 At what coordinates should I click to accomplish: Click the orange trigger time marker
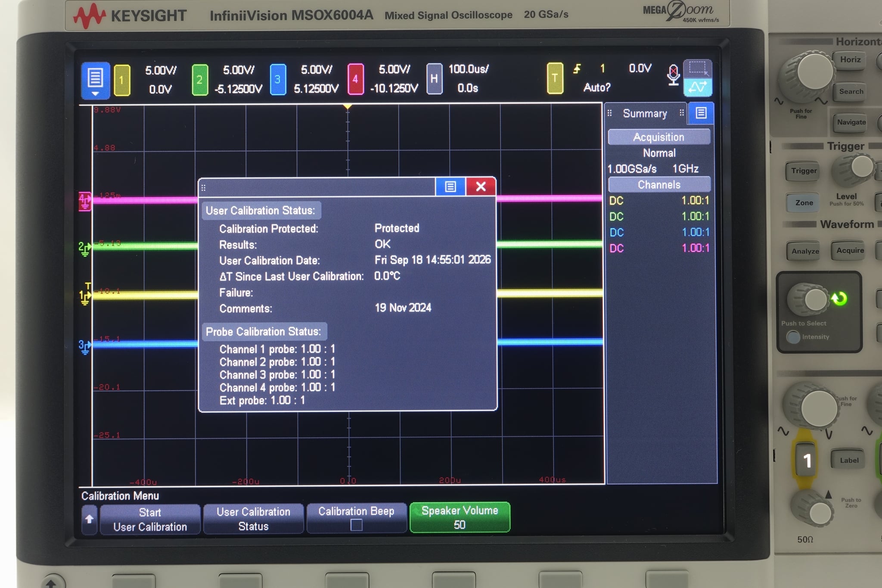(347, 106)
